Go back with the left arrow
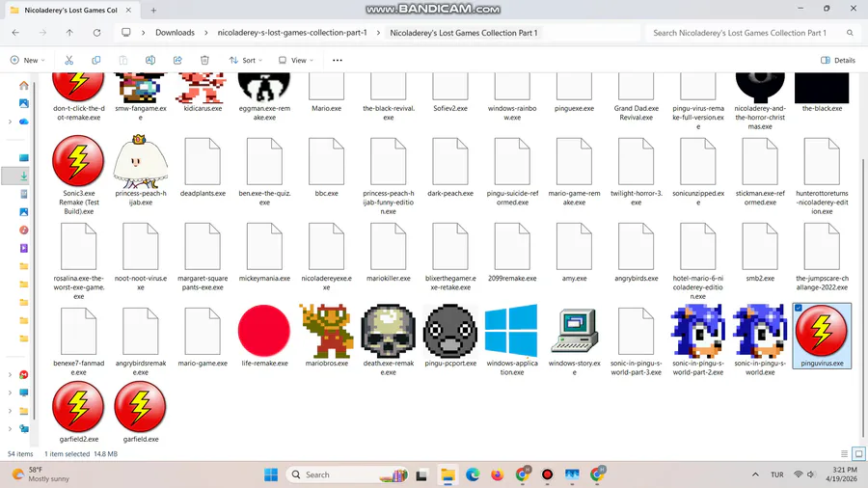The width and height of the screenshot is (868, 488). [15, 33]
